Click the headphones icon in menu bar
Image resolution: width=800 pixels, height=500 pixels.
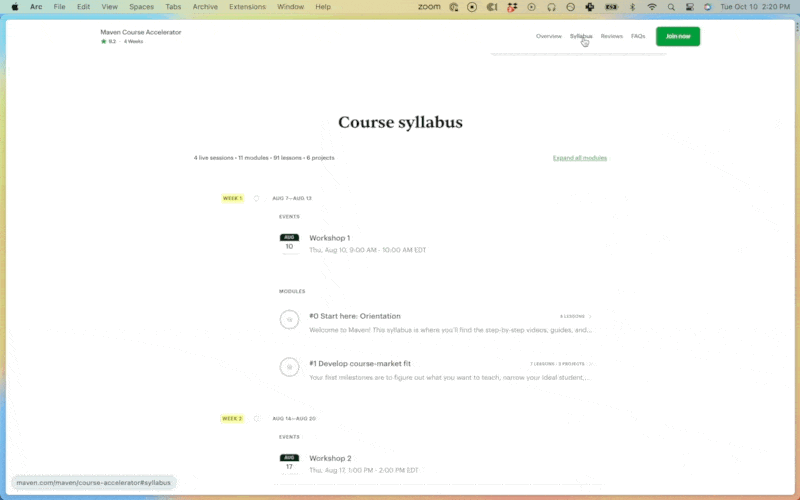tap(551, 7)
